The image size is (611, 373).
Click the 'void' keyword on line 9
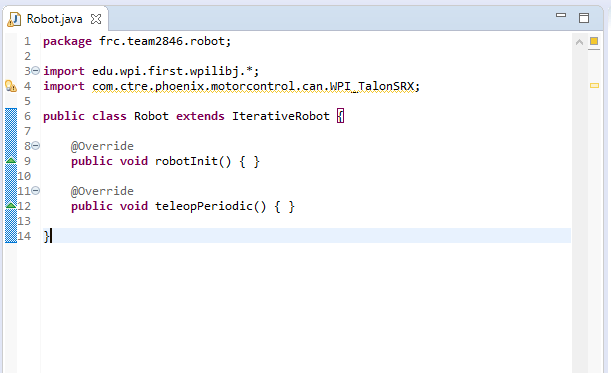(x=134, y=161)
